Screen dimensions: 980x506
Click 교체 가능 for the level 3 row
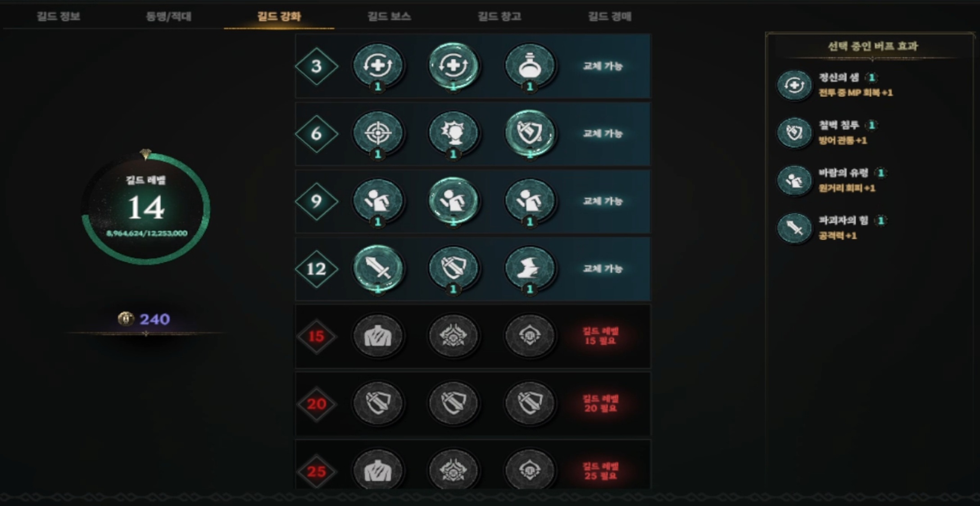coord(603,66)
